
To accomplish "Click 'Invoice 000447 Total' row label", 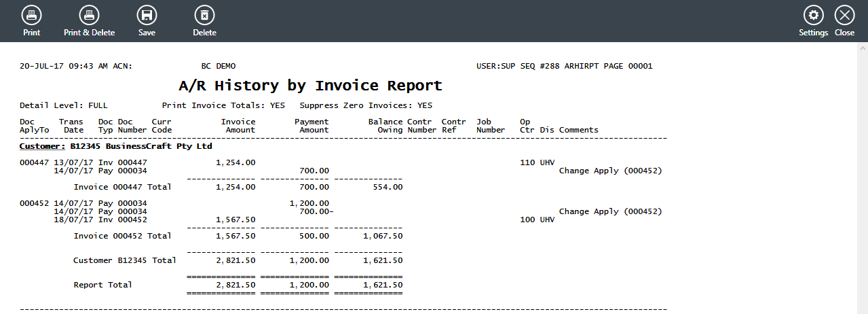I will [x=122, y=187].
